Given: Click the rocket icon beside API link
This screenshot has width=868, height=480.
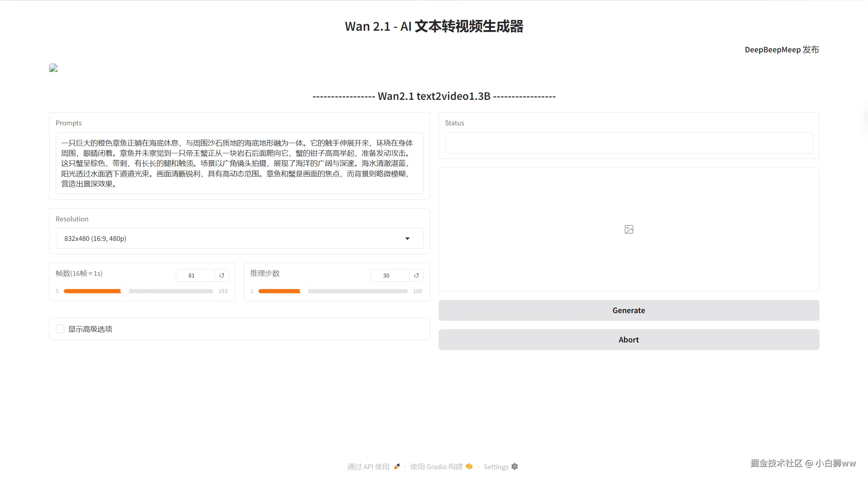Looking at the screenshot, I should [397, 466].
